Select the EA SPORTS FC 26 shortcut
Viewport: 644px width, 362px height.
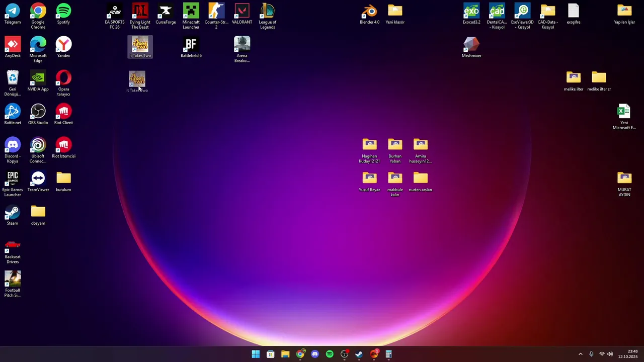115,16
